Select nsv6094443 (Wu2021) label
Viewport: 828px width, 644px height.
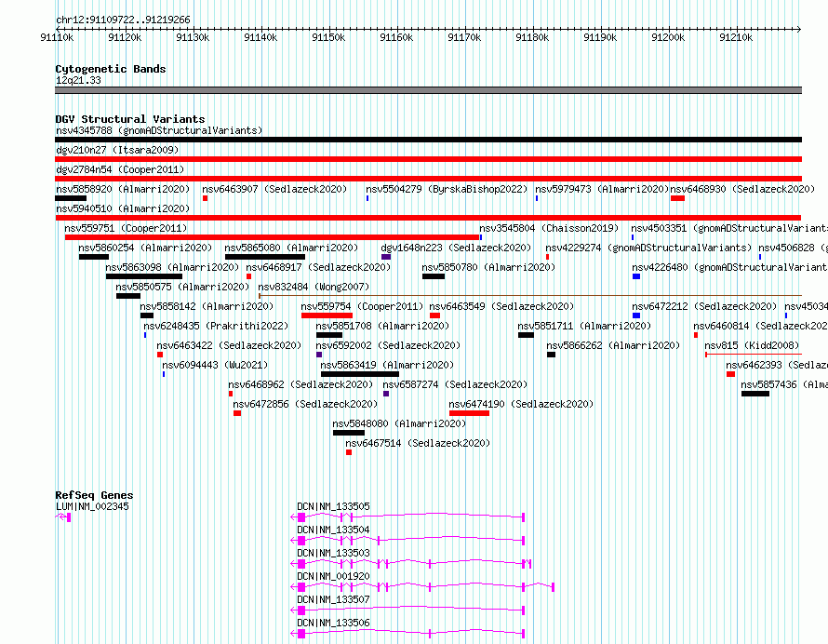[215, 365]
